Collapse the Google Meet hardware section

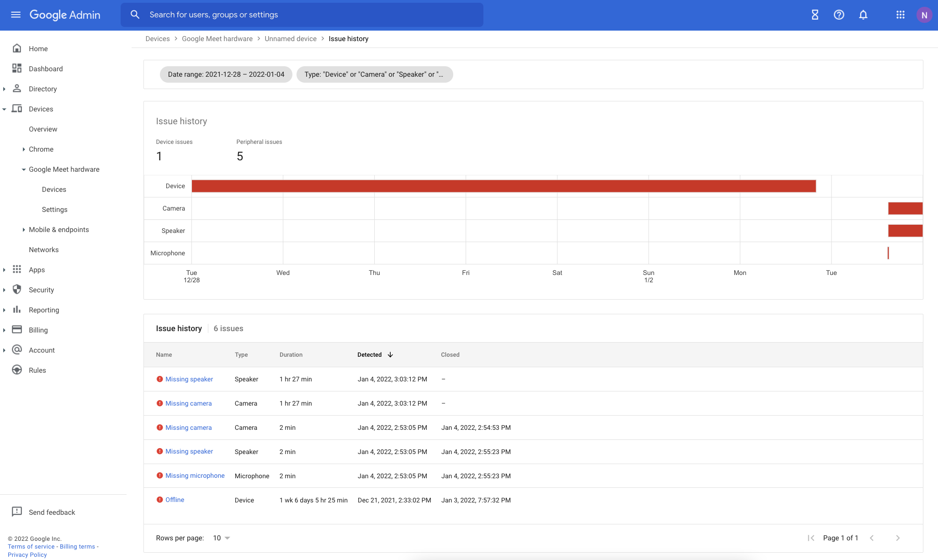coord(24,169)
